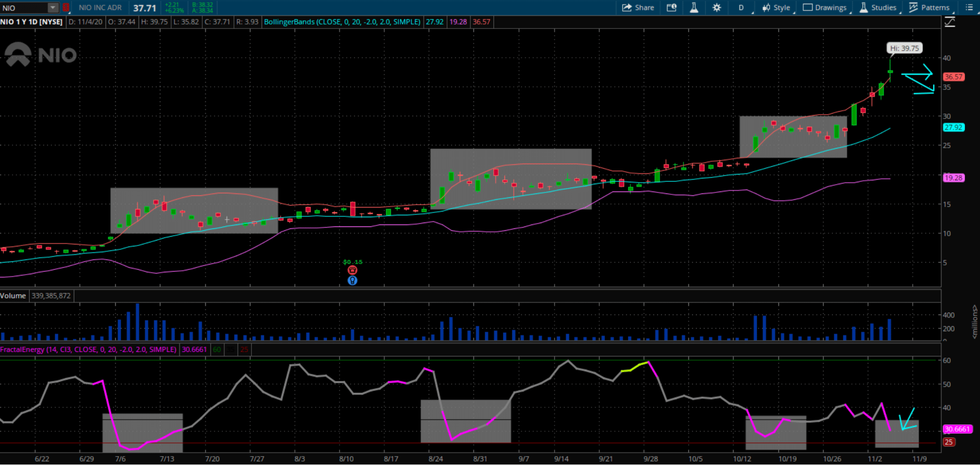Click the red 25 axis tag

point(949,442)
